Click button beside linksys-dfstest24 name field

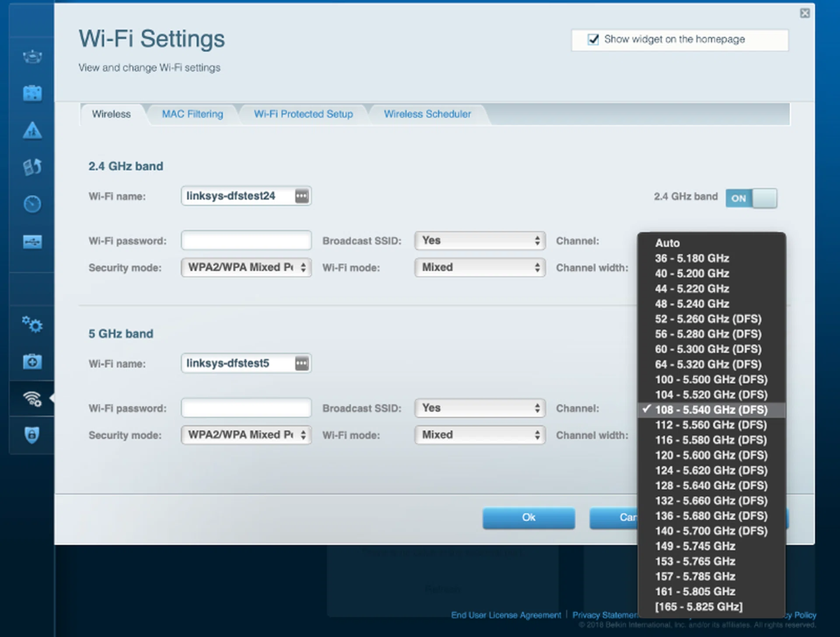click(301, 196)
